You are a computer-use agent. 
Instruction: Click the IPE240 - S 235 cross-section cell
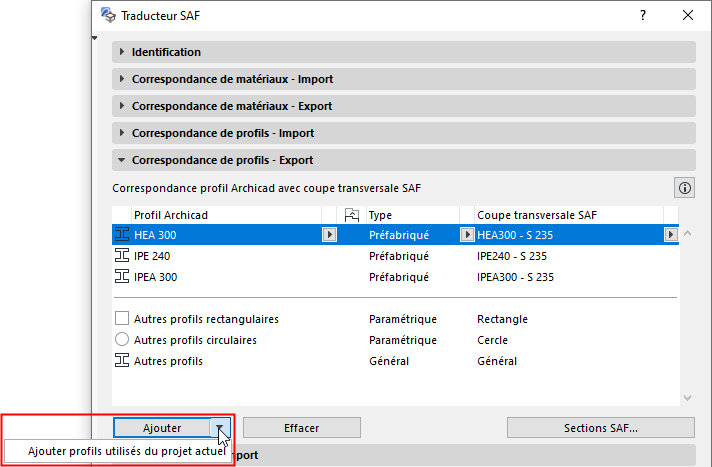(x=512, y=256)
